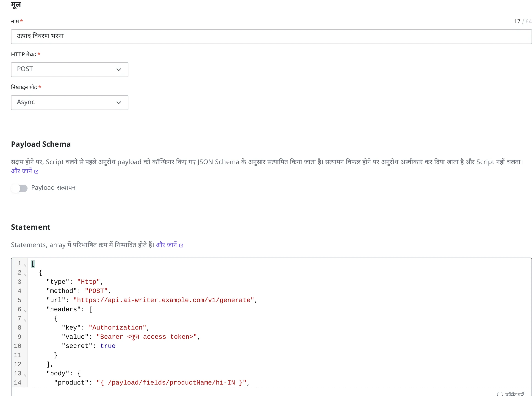Click the chevron icon in Async dropdown
The height and width of the screenshot is (396, 532).
click(x=119, y=103)
